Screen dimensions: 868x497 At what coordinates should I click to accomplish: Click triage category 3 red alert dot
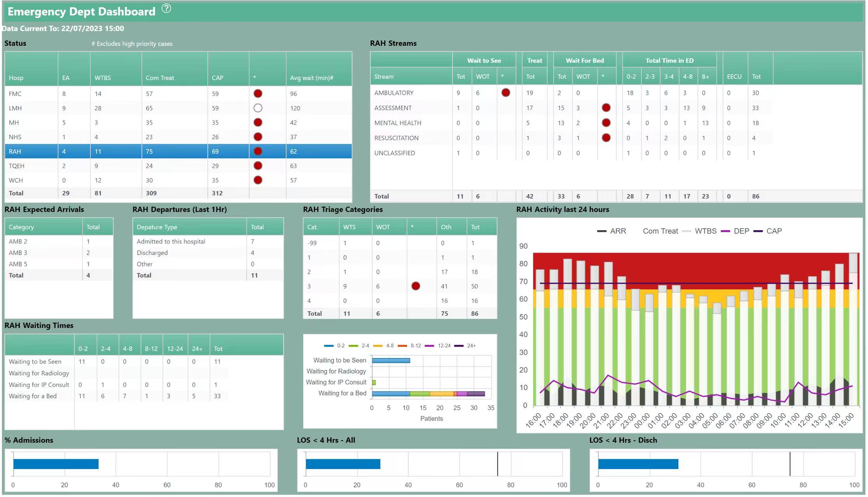415,286
